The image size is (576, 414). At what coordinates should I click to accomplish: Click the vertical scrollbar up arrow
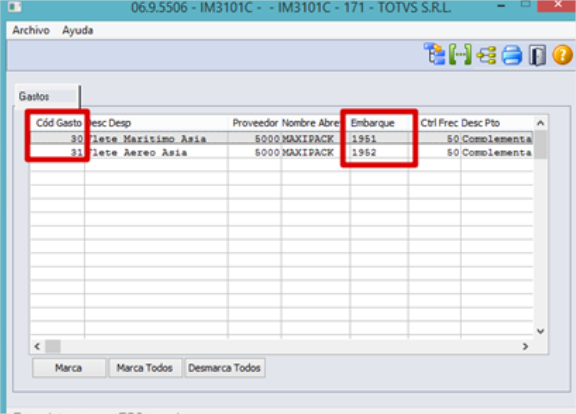540,123
